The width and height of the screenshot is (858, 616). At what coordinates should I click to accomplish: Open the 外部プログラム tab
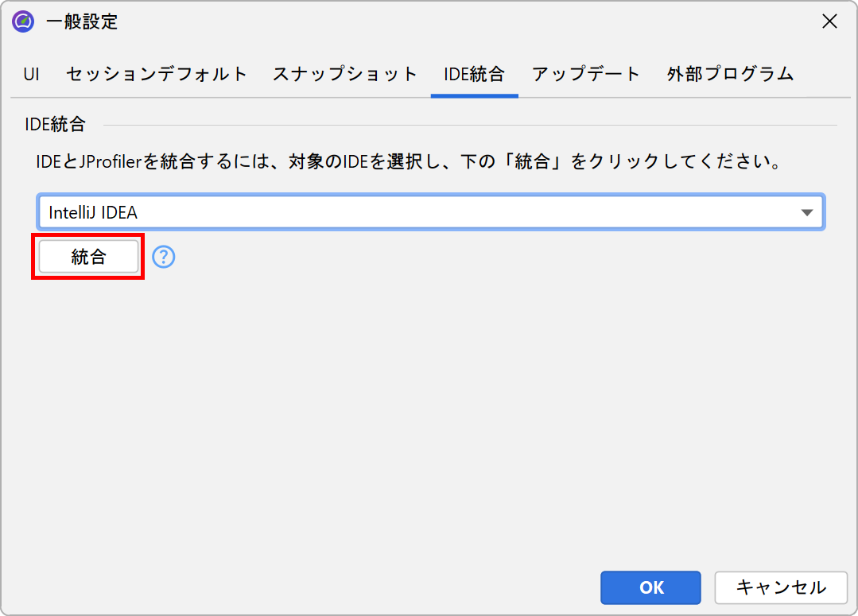[730, 75]
